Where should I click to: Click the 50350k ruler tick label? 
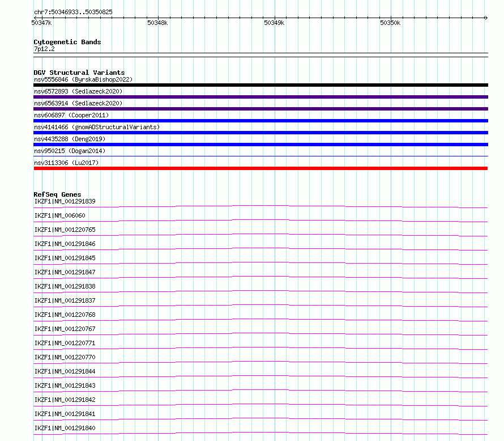[390, 23]
